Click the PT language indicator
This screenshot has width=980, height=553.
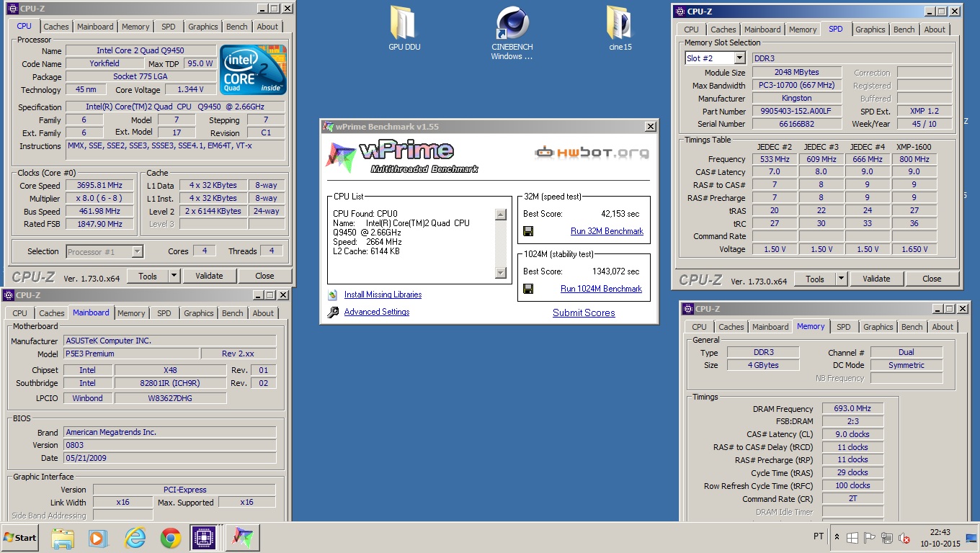(x=819, y=537)
